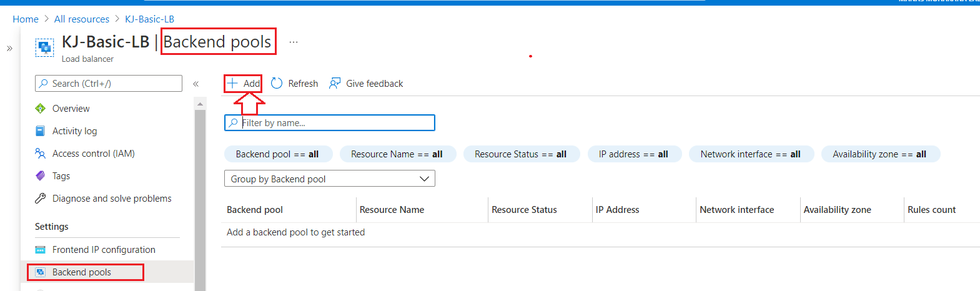Sort by Resource Status column header
Viewport: 980px width, 291px height.
(524, 210)
